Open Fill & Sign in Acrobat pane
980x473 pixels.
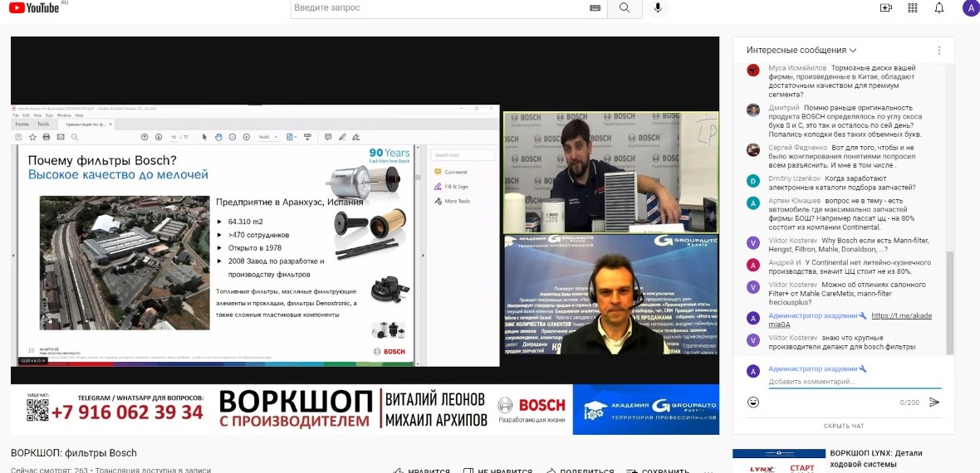[451, 186]
